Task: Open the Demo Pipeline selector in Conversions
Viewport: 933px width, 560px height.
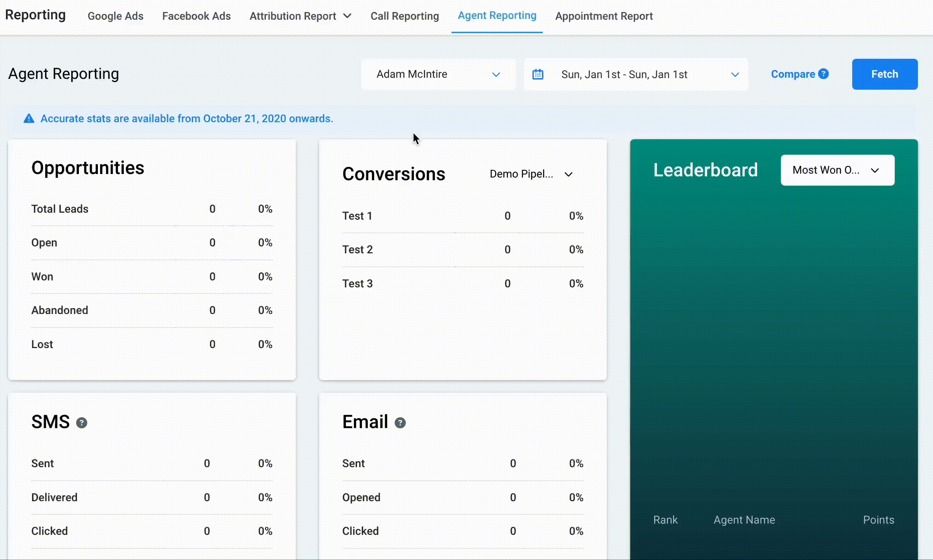Action: (531, 174)
